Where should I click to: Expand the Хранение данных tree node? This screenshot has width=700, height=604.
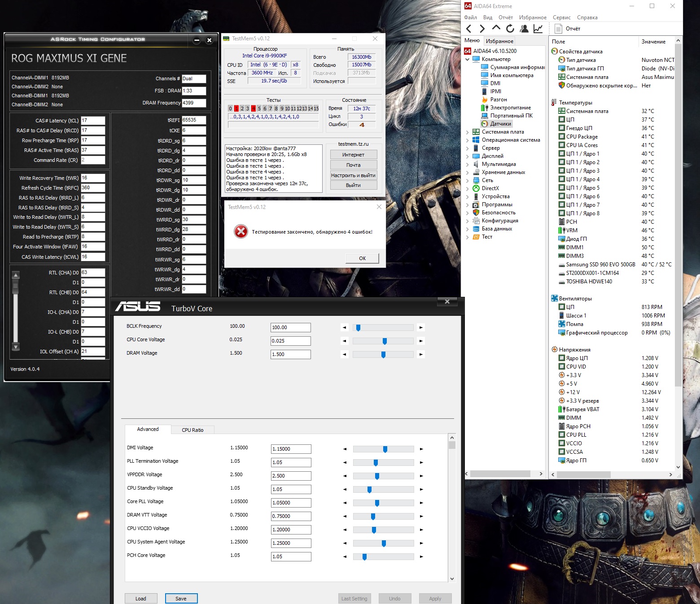coord(468,173)
